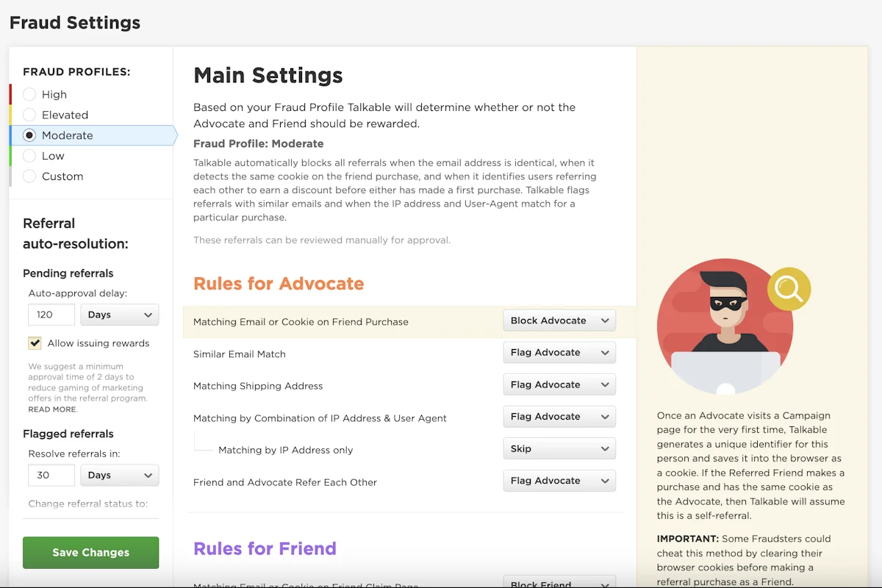Click the Fraud Settings page title
The height and width of the screenshot is (588, 882).
click(75, 23)
